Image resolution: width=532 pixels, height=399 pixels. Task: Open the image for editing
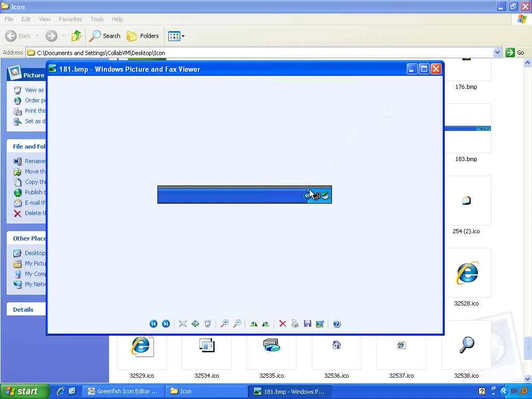320,324
